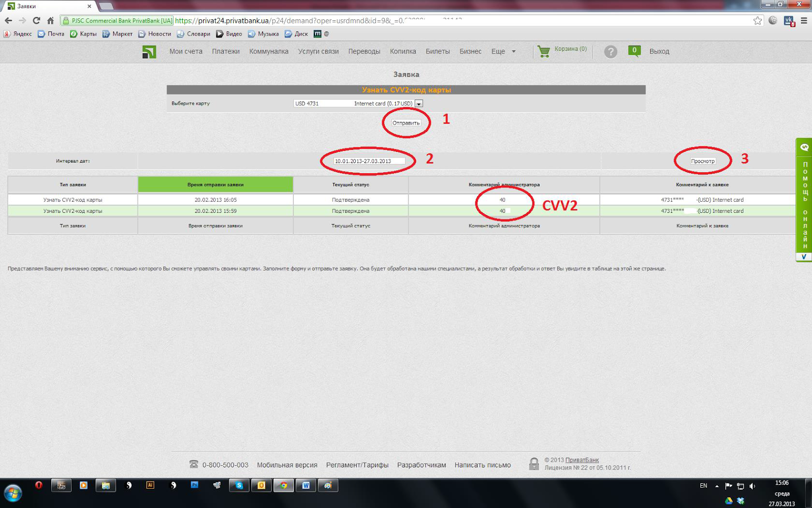
Task: Open the Chrome menu hamburger icon
Action: [804, 21]
